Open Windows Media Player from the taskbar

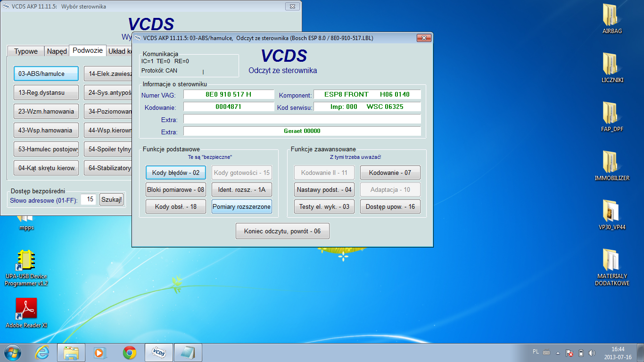[x=100, y=352]
